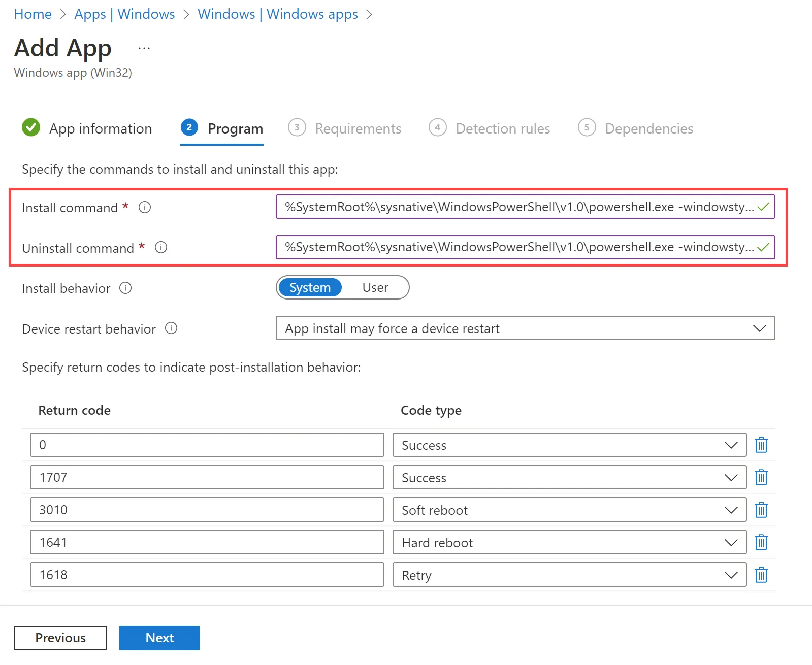
Task: Open code type dropdown for return code 0
Action: (x=569, y=445)
